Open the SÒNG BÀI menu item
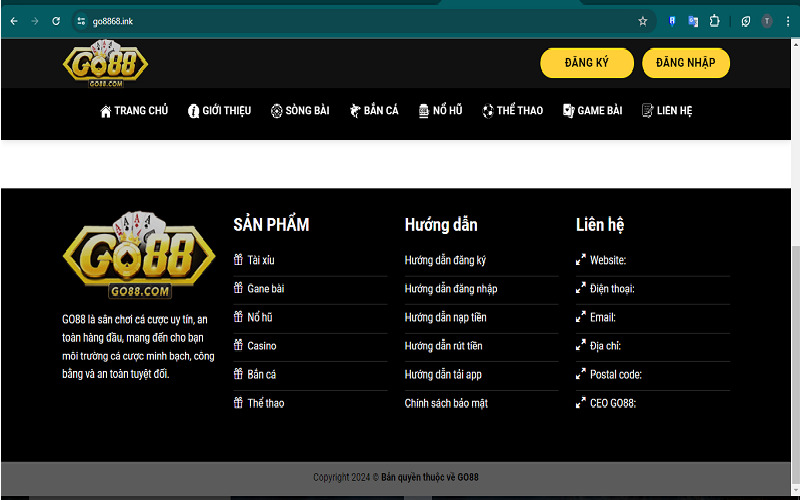The image size is (800, 500). (x=300, y=111)
